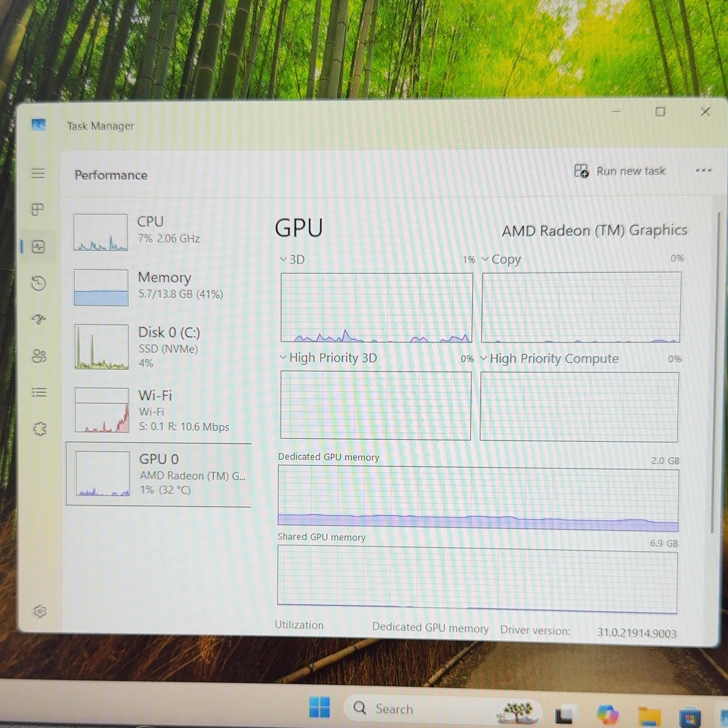
Task: Click the Dedicated GPU memory label beside Utilization
Action: pos(430,628)
